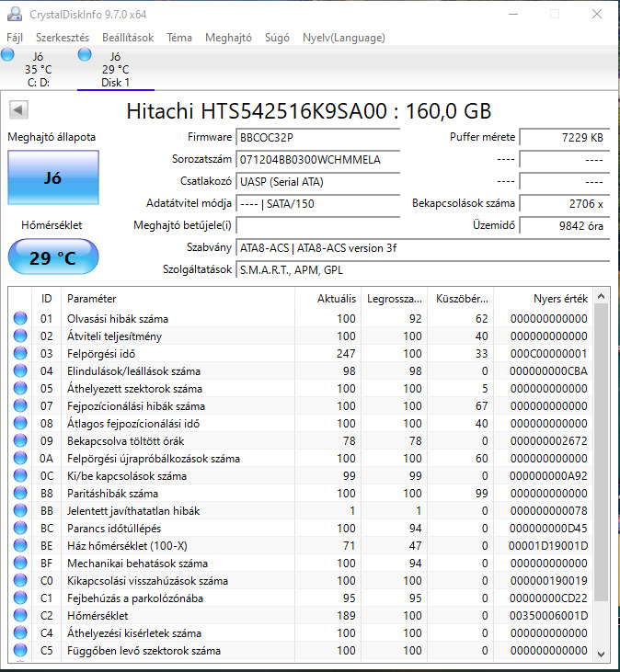Click the 29 °C temperature button
The height and width of the screenshot is (672, 620).
[53, 257]
